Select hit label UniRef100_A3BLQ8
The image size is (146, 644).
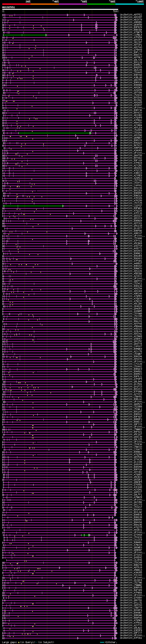131,77
